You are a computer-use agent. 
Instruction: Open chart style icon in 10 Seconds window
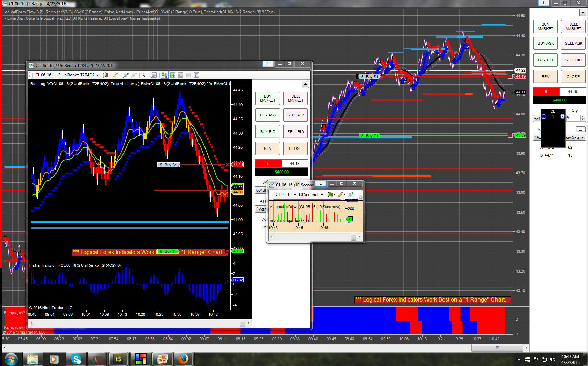[x=330, y=195]
